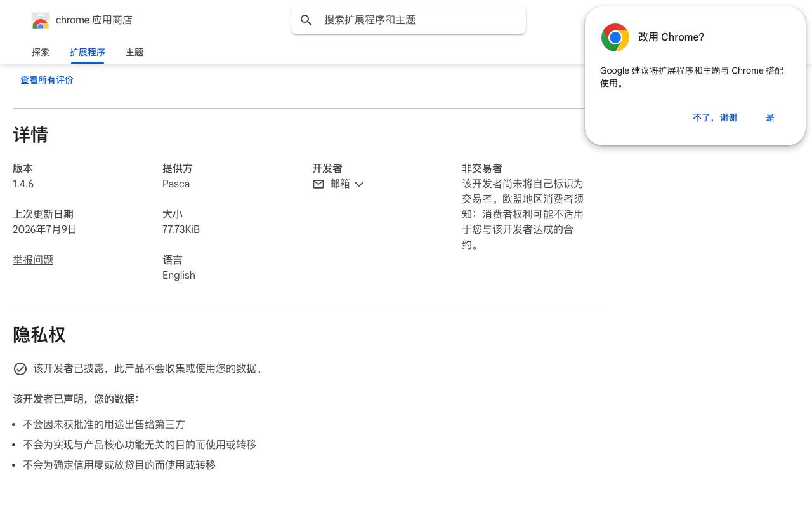Click the language value English

click(x=179, y=276)
